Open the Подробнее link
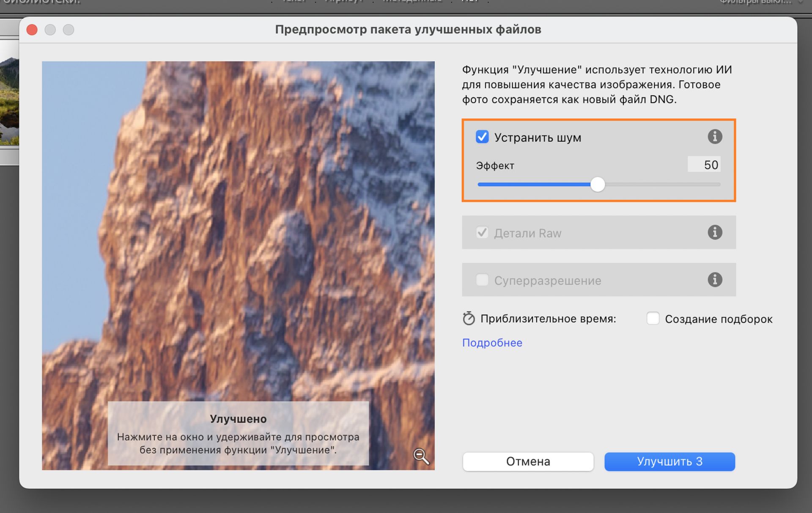This screenshot has height=513, width=812. 492,342
